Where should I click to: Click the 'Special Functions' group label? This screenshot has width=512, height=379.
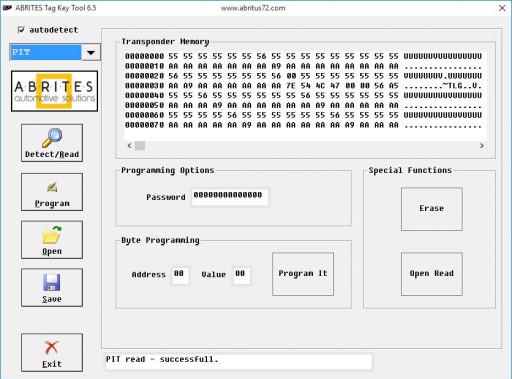(410, 170)
